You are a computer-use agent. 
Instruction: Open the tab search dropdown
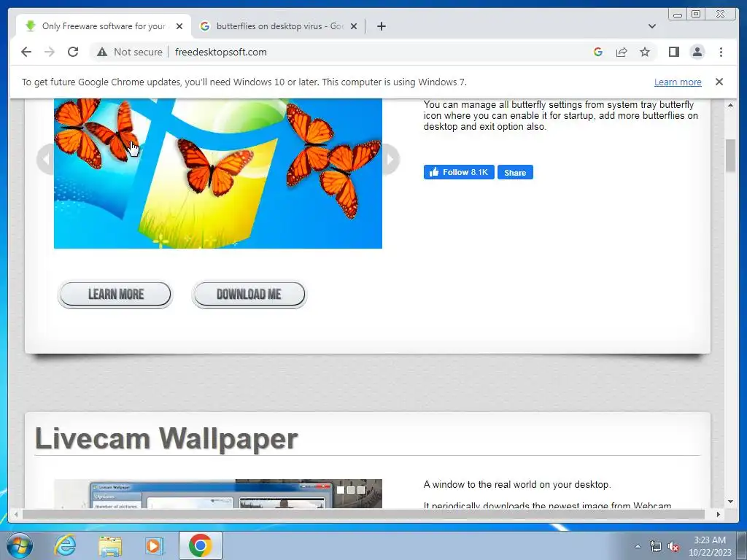pyautogui.click(x=652, y=26)
